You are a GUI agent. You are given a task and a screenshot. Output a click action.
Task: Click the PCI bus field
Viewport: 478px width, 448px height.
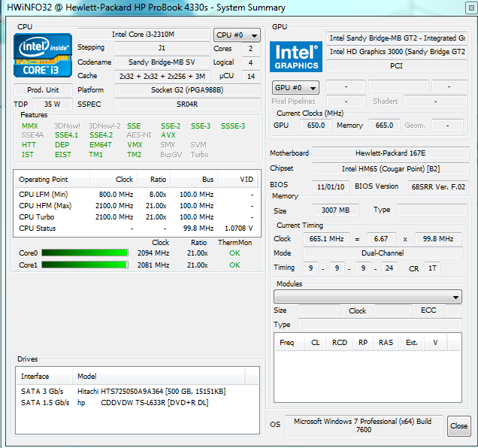click(x=397, y=66)
